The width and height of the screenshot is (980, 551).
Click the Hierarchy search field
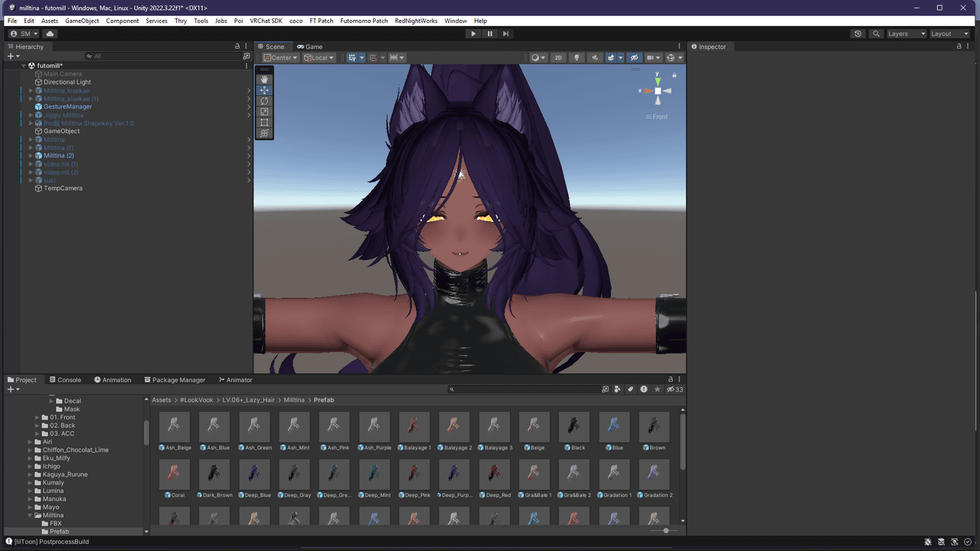pos(164,56)
